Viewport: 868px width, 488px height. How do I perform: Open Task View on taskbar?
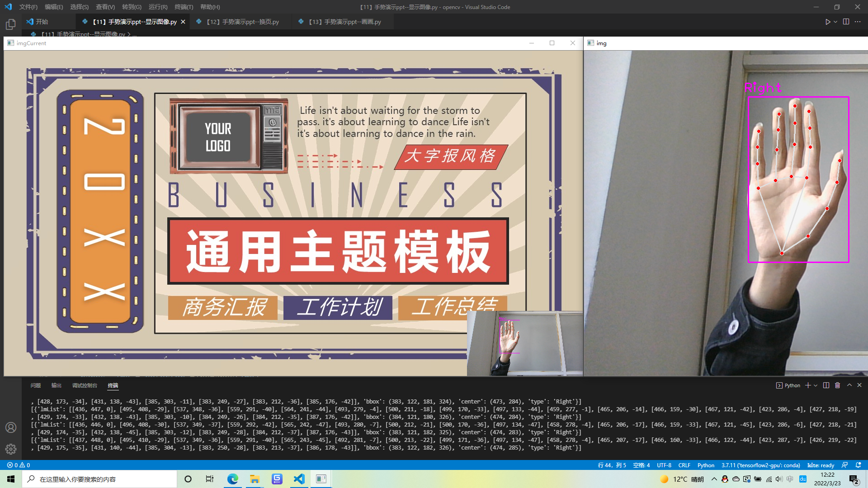coord(210,479)
